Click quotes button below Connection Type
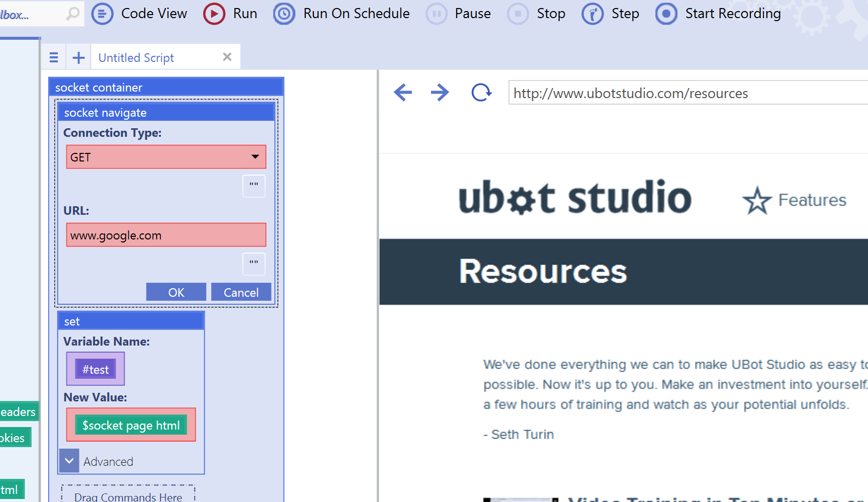Viewport: 868px width, 502px height. click(254, 186)
